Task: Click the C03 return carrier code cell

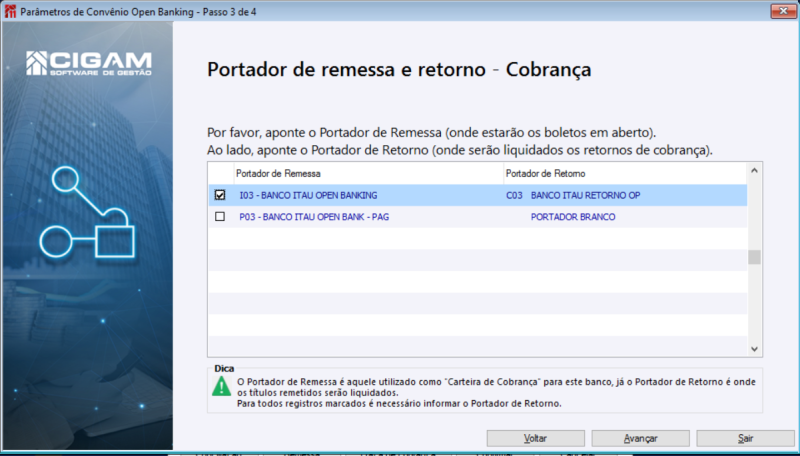Action: pyautogui.click(x=514, y=195)
